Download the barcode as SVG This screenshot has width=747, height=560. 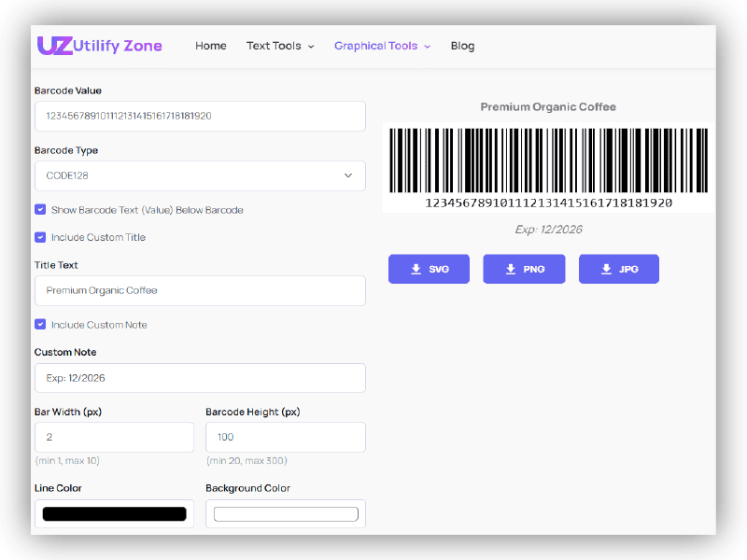click(x=429, y=269)
